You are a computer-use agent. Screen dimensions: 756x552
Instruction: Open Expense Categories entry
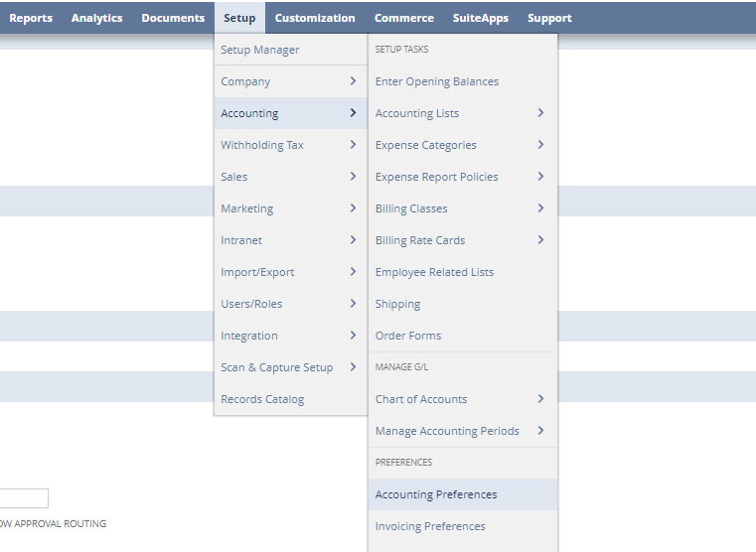click(x=463, y=145)
